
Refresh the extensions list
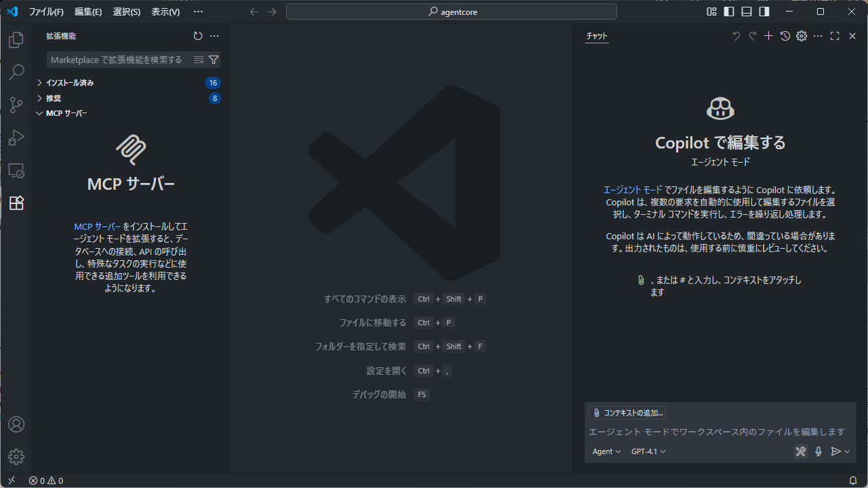[198, 36]
